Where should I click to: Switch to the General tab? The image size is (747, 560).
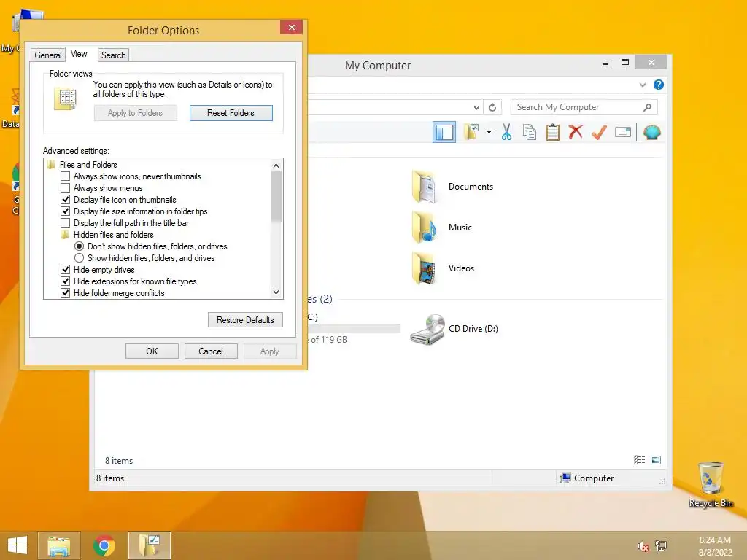[x=47, y=55]
